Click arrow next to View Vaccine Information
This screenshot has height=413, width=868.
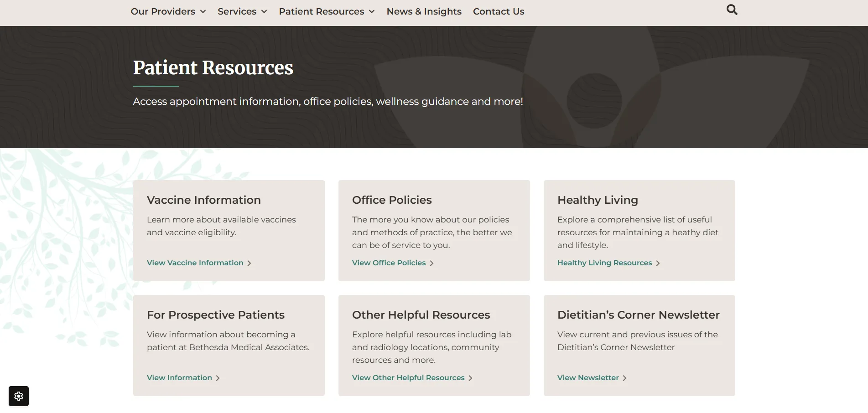(249, 263)
